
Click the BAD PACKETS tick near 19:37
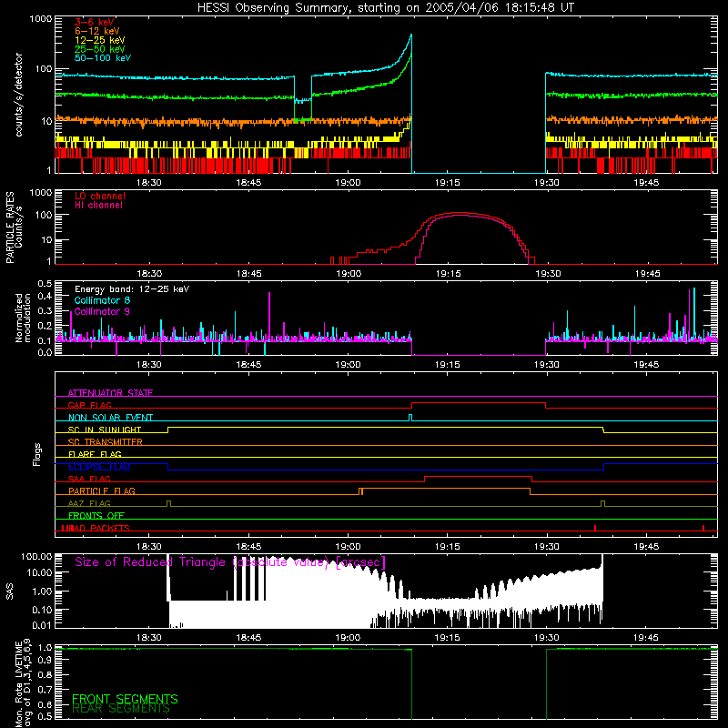point(595,528)
